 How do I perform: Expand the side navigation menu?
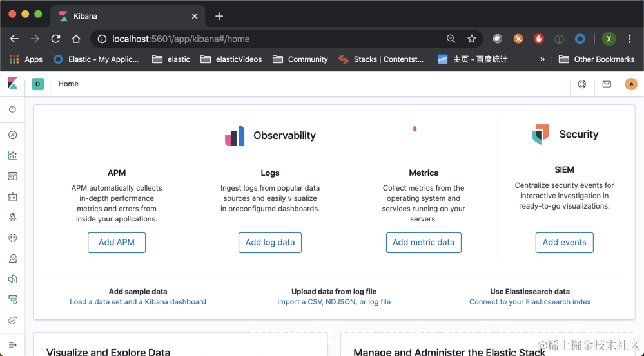pos(13,345)
